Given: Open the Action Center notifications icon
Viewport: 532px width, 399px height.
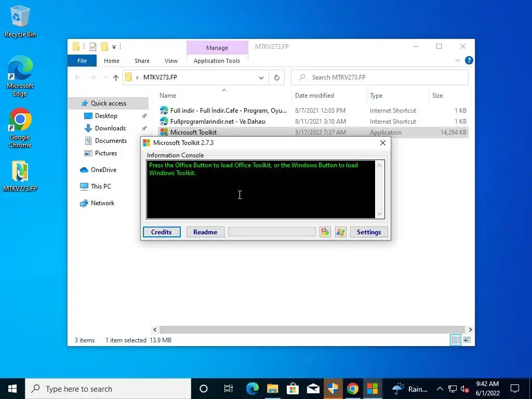Looking at the screenshot, I should (x=515, y=389).
